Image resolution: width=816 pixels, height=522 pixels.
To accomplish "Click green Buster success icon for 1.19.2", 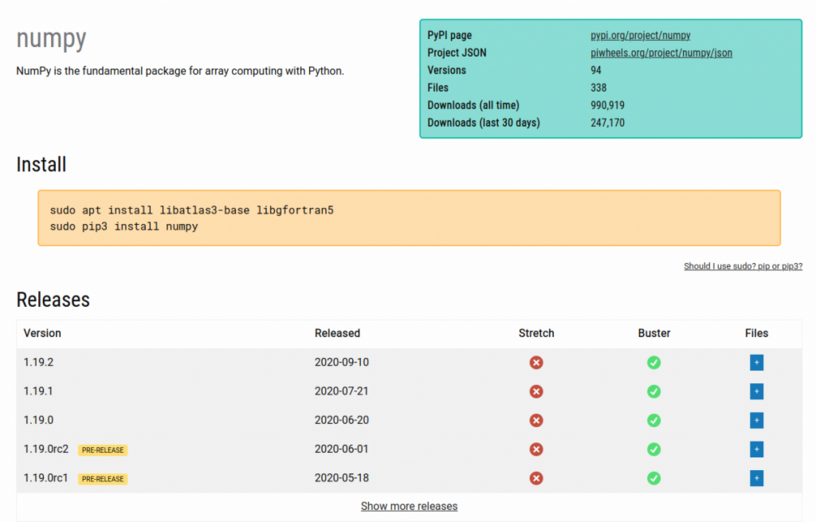I will click(x=654, y=362).
